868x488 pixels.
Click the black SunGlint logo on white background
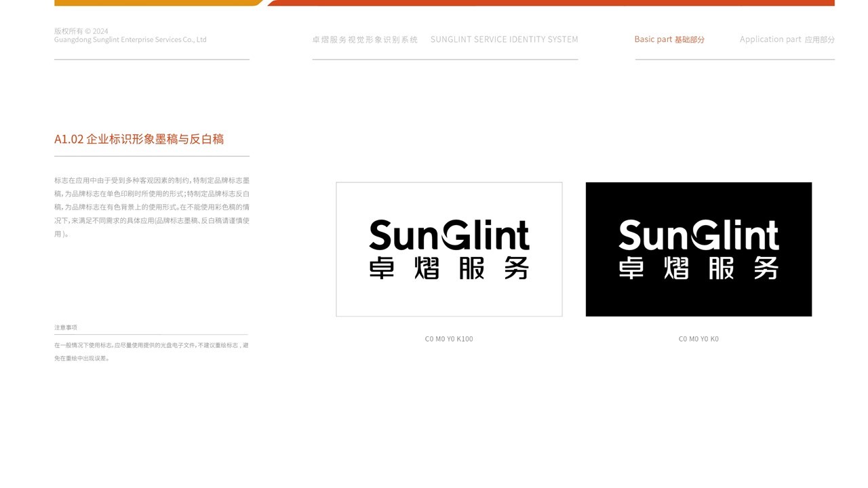click(x=448, y=249)
